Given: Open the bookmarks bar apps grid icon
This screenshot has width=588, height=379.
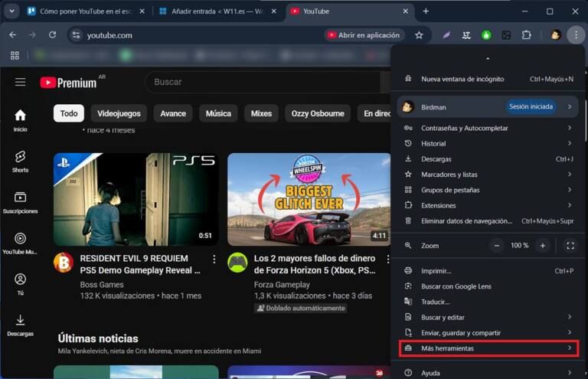Looking at the screenshot, I should [x=15, y=55].
